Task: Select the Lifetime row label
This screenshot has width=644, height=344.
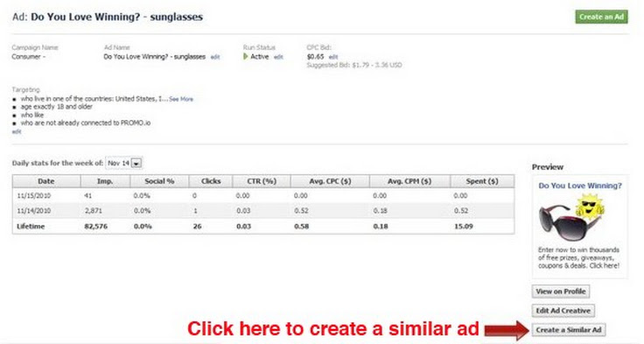Action: [x=31, y=227]
